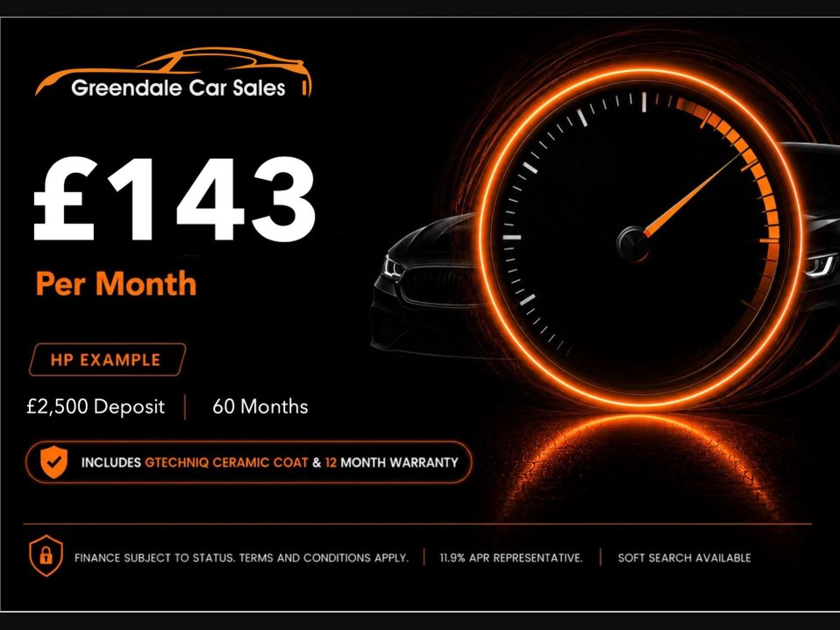Click the £2,500 Deposit text

pyautogui.click(x=96, y=406)
